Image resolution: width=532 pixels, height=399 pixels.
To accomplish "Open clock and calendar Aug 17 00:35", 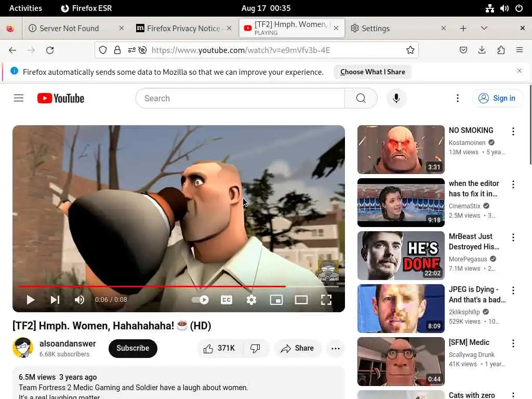I will coord(266,8).
